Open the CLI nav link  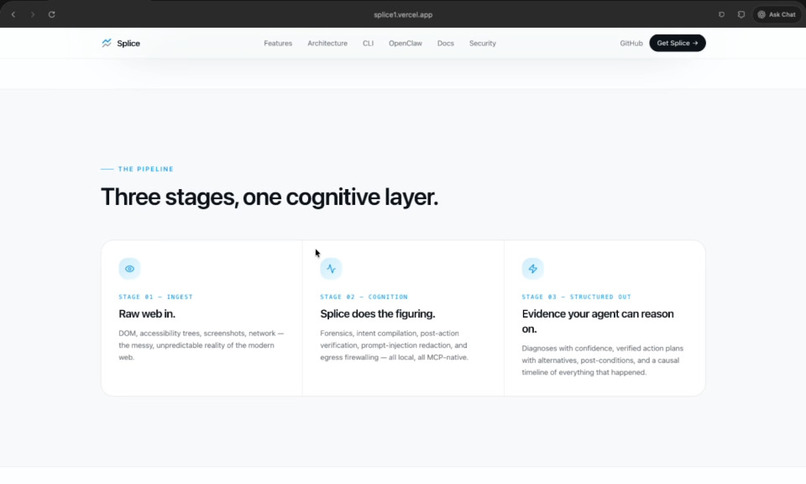(368, 43)
